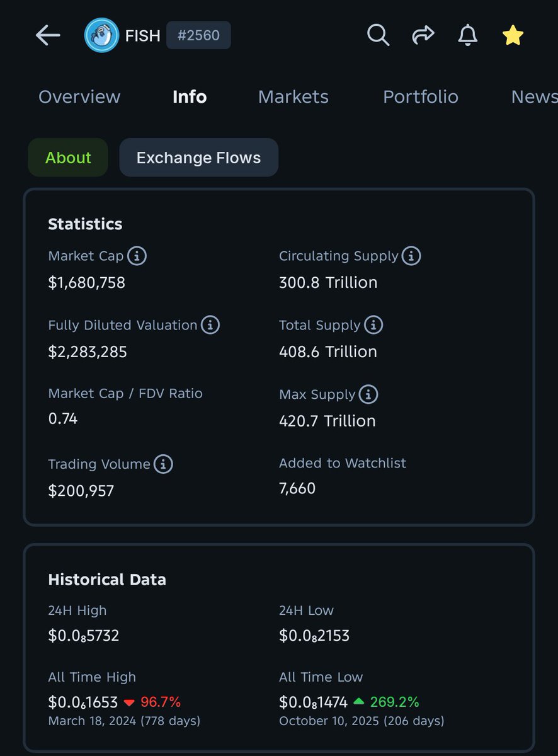Tap the FISH coin logo
The width and height of the screenshot is (558, 756).
[101, 35]
